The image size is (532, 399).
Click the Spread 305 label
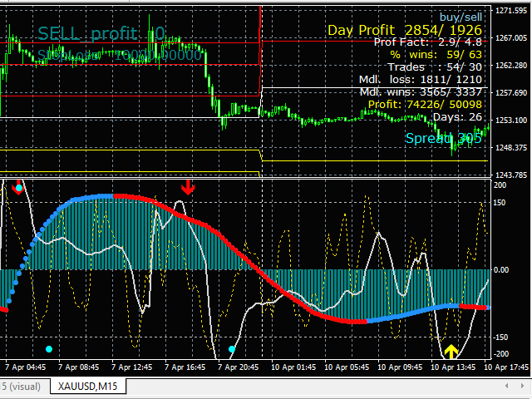coord(443,138)
